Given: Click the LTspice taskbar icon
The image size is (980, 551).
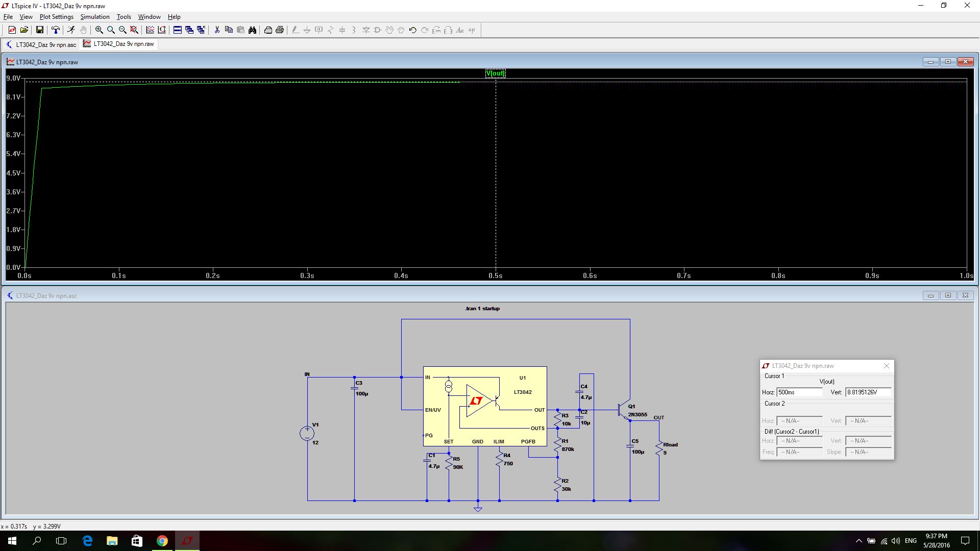Looking at the screenshot, I should (x=187, y=541).
